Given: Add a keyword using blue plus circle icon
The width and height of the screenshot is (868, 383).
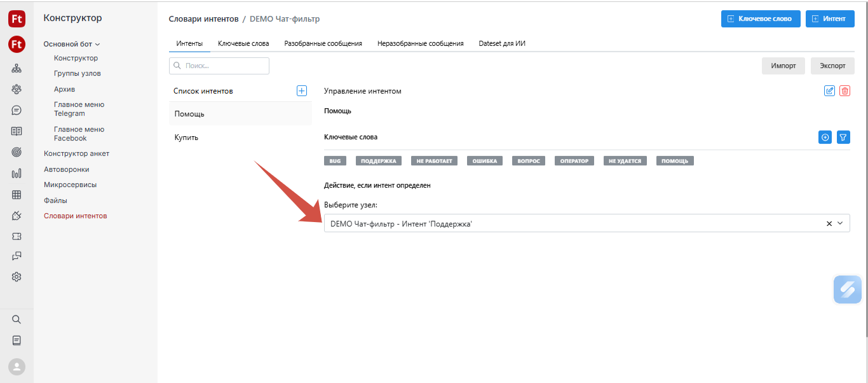Looking at the screenshot, I should (x=825, y=137).
